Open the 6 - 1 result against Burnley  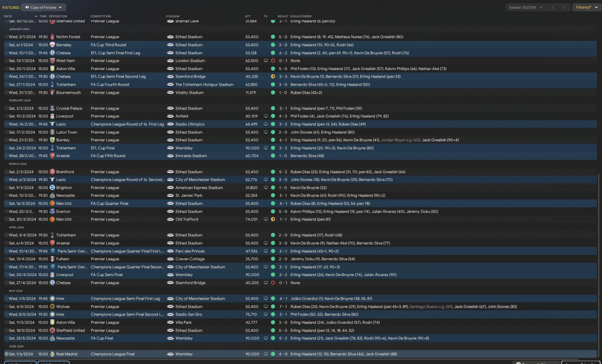[283, 140]
